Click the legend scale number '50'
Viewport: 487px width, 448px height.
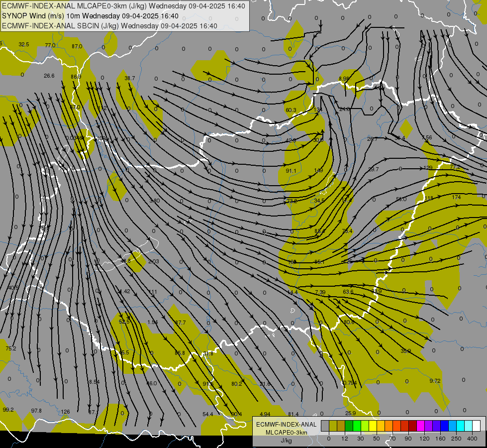coord(377,439)
